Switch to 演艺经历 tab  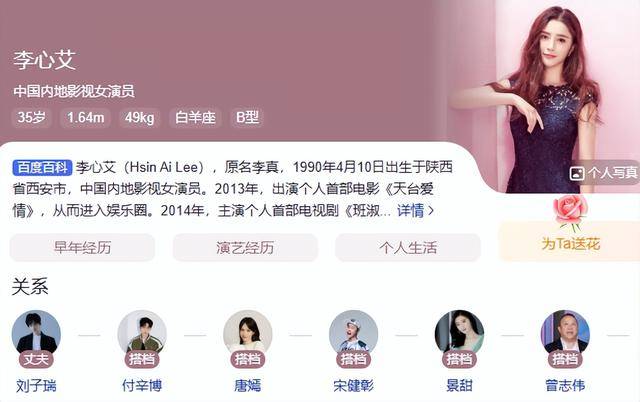[245, 247]
